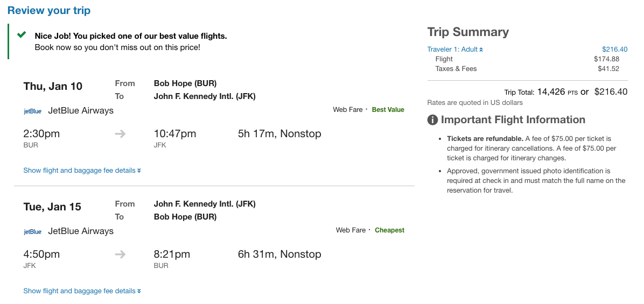
Task: Click the arrow between 4:50pm and 8:21pm
Action: (x=120, y=254)
